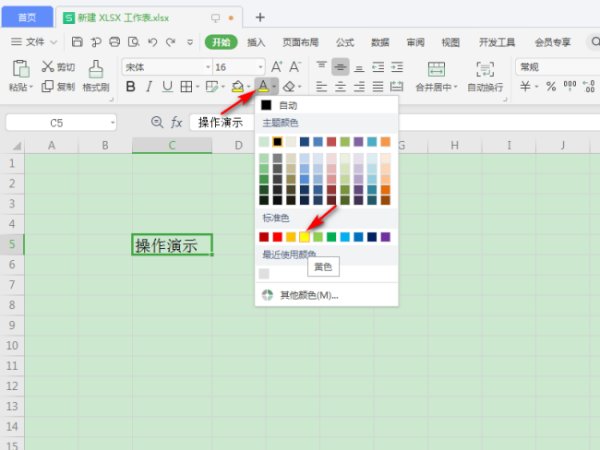Screen dimensions: 600x450
Task: Click the decrease indent icon
Action: click(378, 67)
